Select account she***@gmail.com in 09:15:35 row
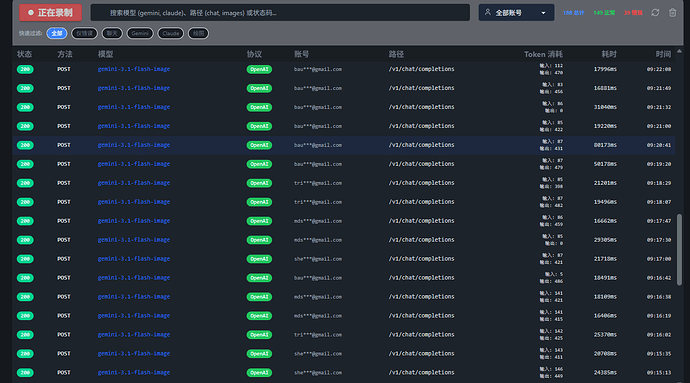This screenshot has width=690, height=383. (x=318, y=354)
